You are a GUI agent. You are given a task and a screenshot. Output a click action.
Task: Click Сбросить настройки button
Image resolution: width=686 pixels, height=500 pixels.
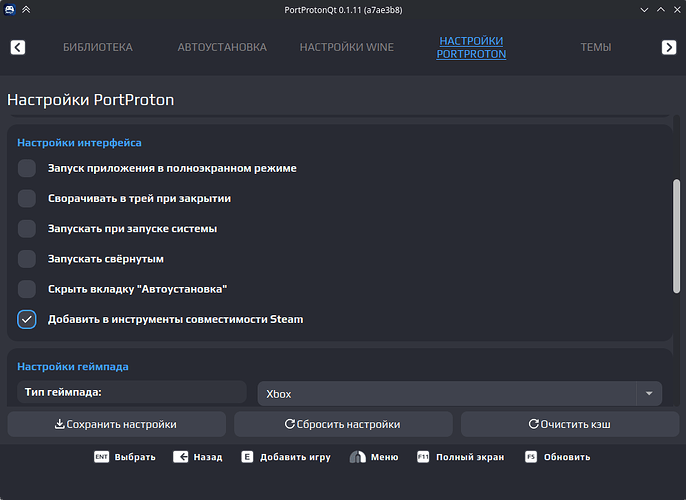tap(343, 424)
